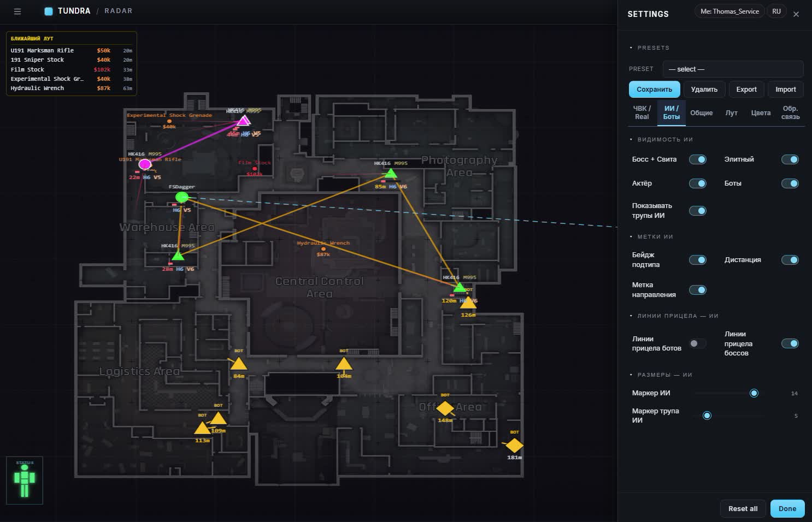Toggle Дистанция label switch

[790, 260]
